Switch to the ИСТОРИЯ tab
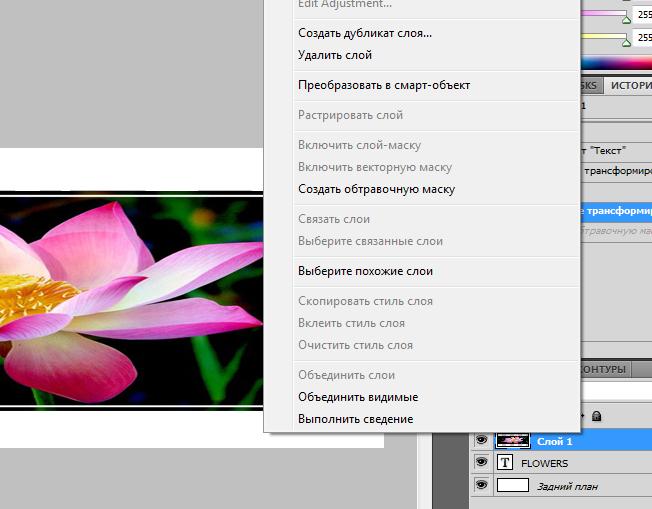 click(630, 86)
